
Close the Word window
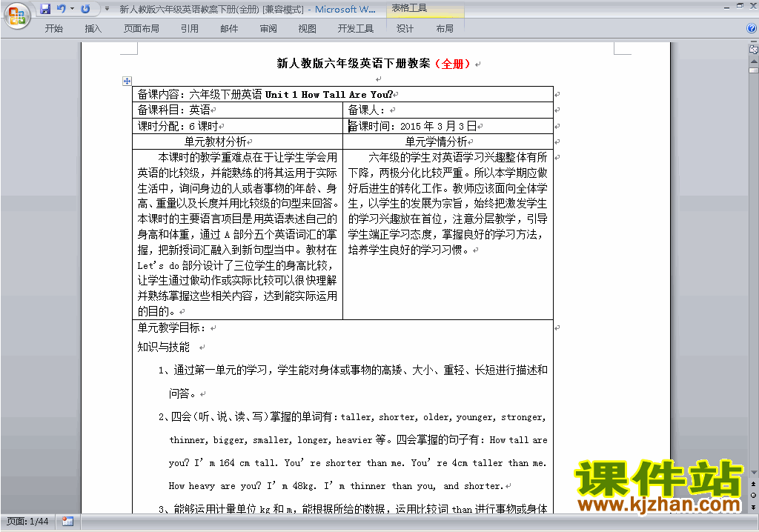752,6
